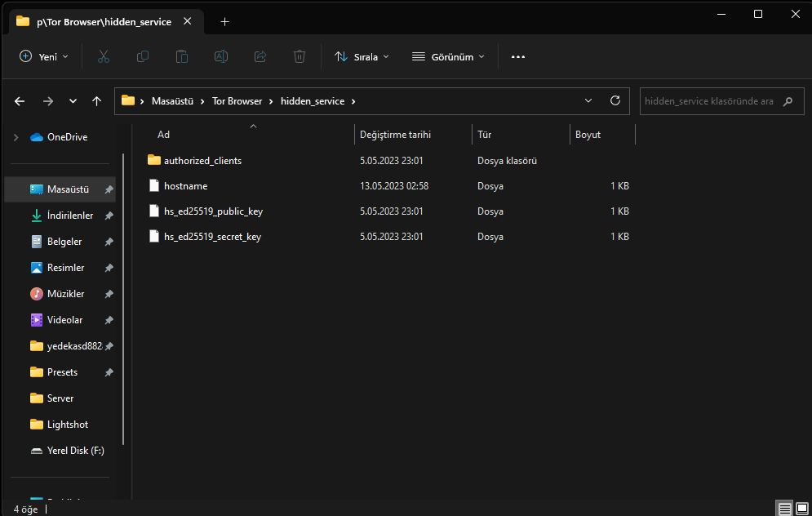This screenshot has height=516, width=812.
Task: Open Belgeler in the sidebar
Action: tap(64, 242)
